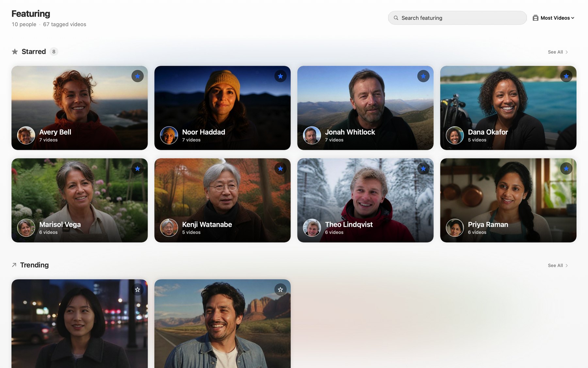The image size is (588, 368).
Task: Click the Noor Haddad name label
Action: [x=204, y=132]
